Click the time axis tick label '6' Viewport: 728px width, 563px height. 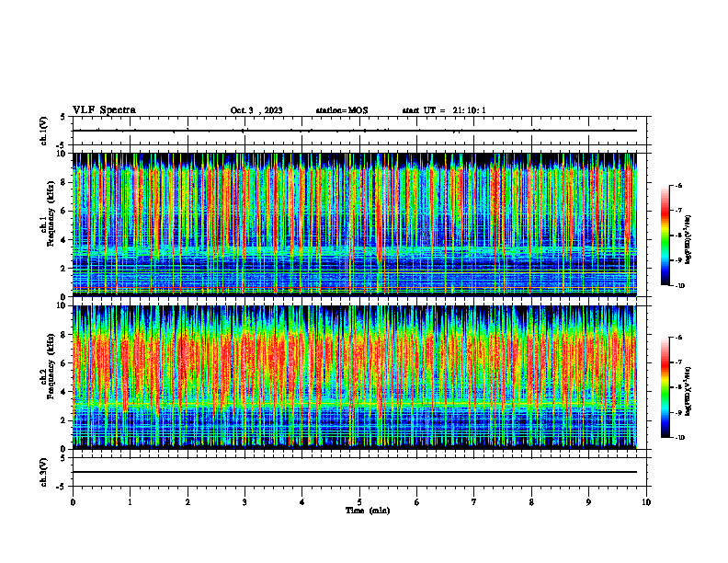pyautogui.click(x=417, y=502)
